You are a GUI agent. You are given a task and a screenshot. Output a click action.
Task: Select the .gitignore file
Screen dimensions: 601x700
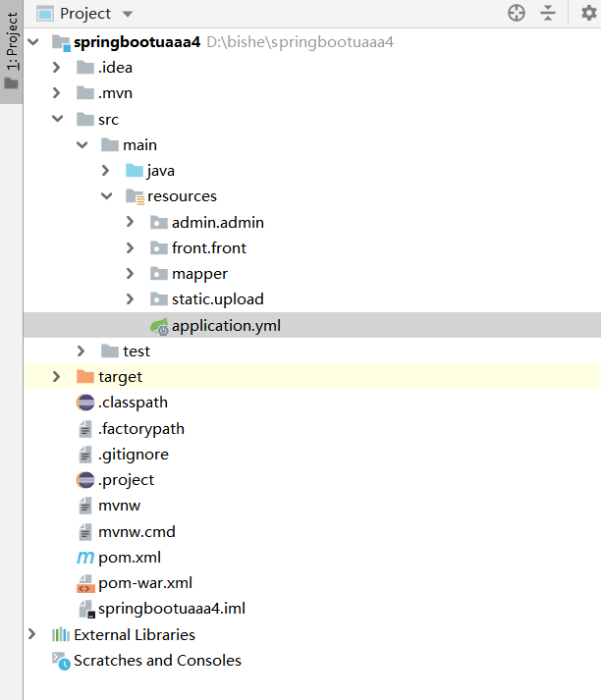tap(133, 455)
